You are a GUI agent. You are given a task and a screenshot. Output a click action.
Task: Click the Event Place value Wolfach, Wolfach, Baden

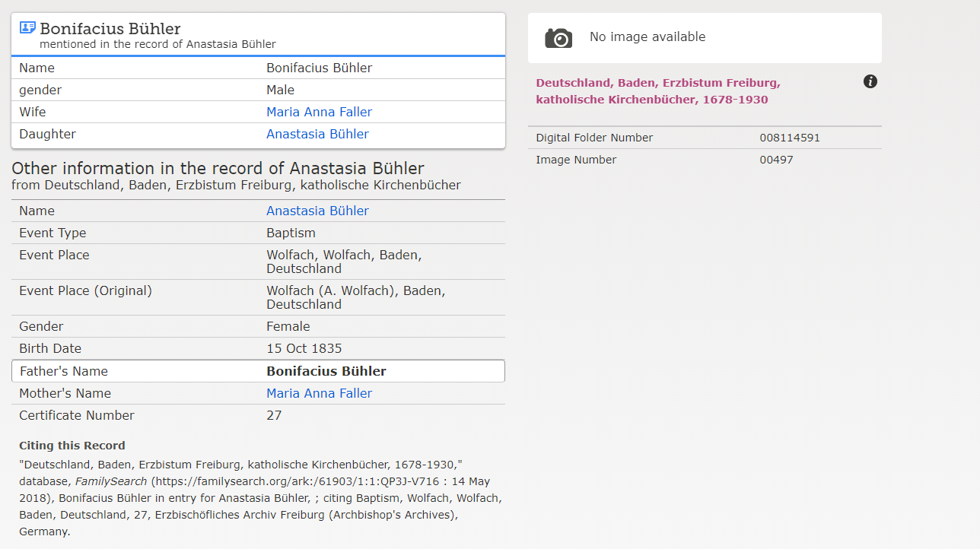pyautogui.click(x=344, y=262)
